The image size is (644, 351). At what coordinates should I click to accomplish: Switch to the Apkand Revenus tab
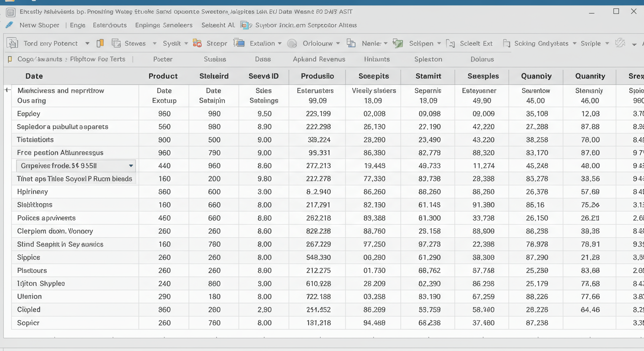tap(319, 59)
